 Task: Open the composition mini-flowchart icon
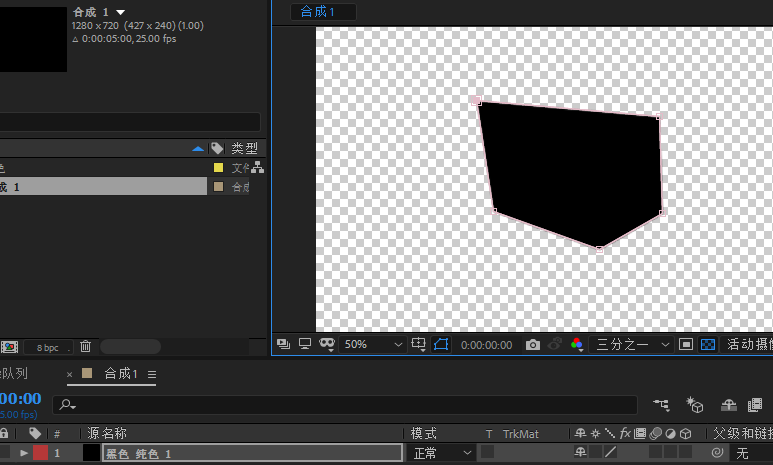tap(662, 405)
